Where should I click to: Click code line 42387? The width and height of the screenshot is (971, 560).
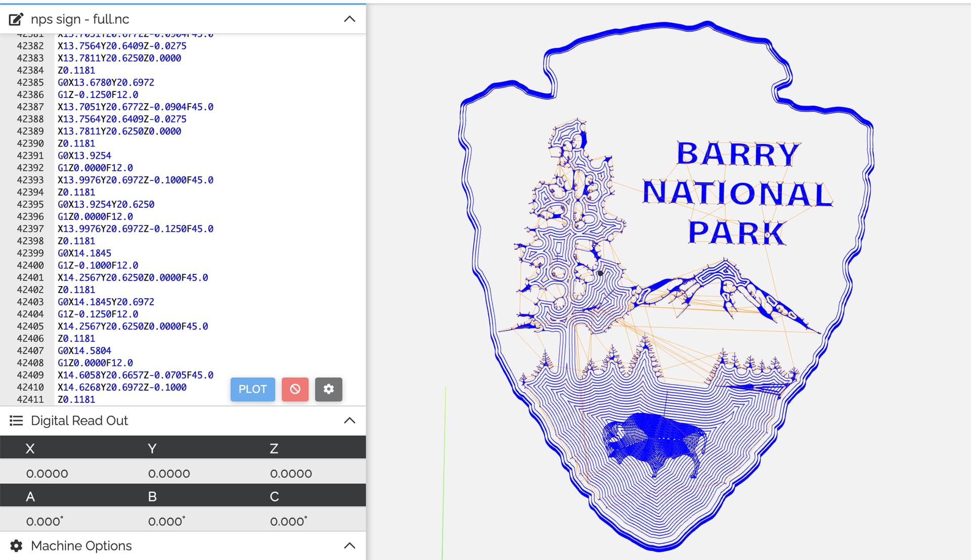136,107
